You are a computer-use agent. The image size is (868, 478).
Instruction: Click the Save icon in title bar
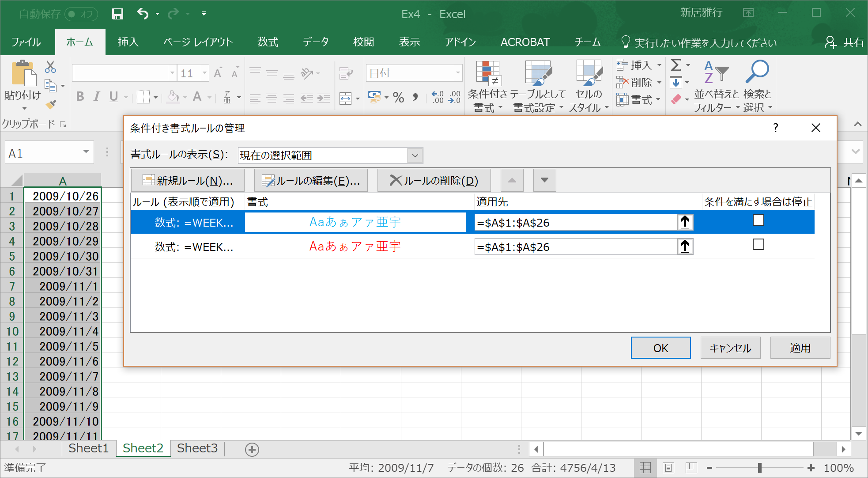(117, 14)
